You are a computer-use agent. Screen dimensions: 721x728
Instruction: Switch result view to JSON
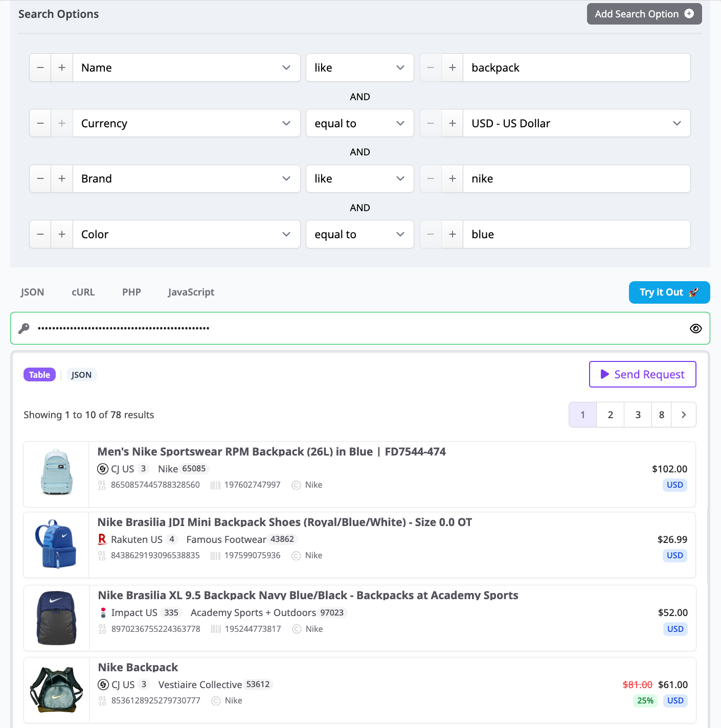click(x=81, y=375)
